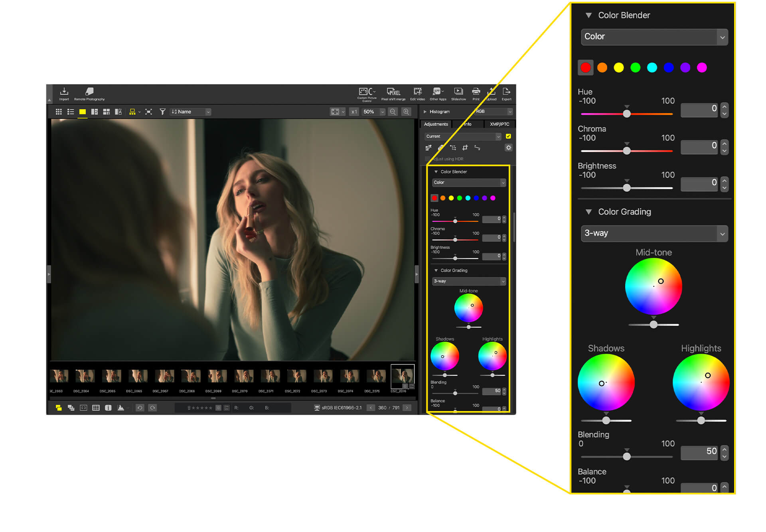Start a Slideshow
This screenshot has height=532, width=766.
(x=458, y=93)
